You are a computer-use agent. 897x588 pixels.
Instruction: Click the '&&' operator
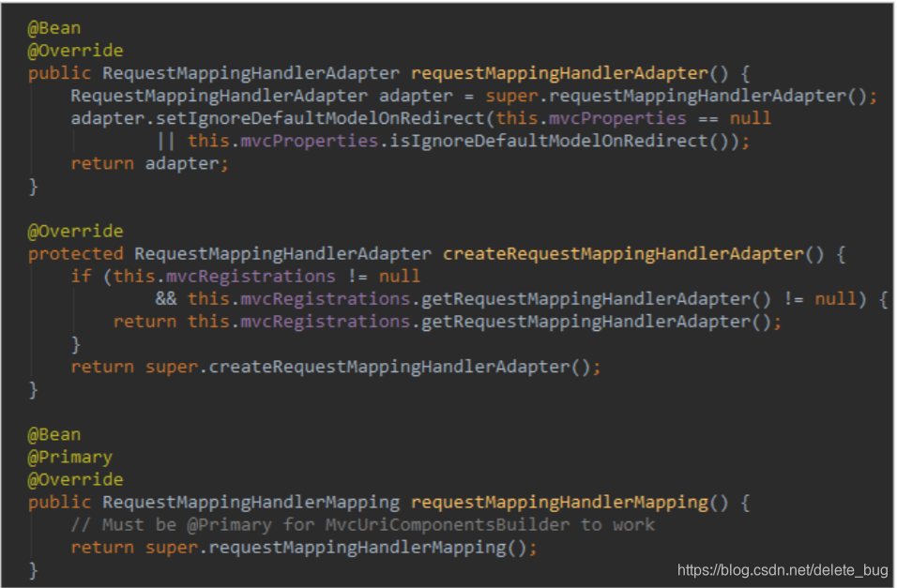[166, 299]
